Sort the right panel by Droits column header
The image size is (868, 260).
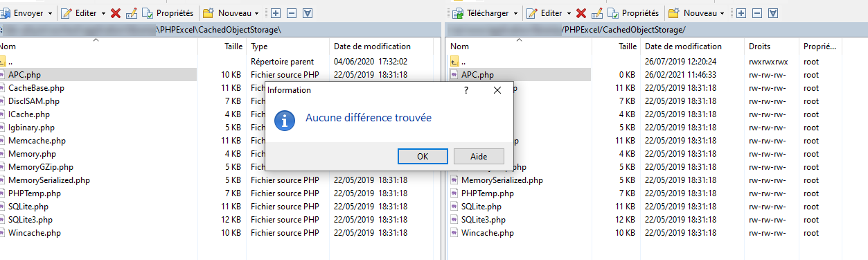759,46
